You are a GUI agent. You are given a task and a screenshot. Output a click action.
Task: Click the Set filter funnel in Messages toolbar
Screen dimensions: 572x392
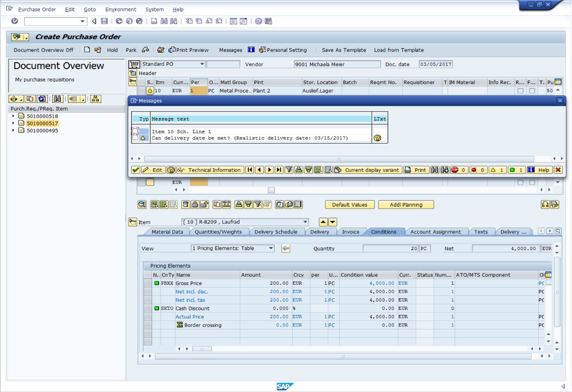[x=289, y=170]
